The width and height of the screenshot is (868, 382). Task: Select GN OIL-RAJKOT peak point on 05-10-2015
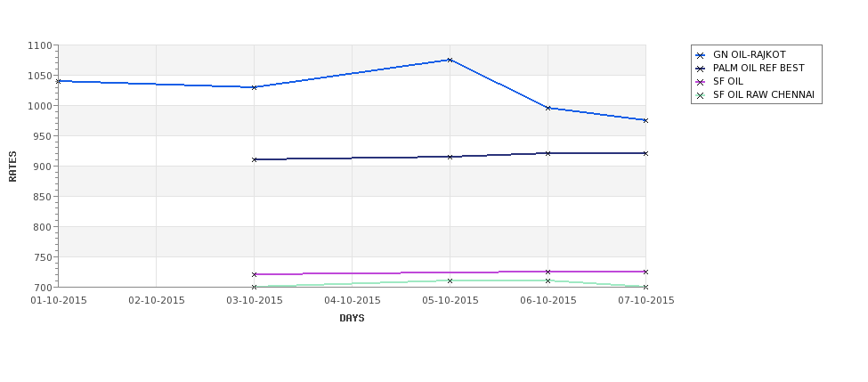click(450, 60)
